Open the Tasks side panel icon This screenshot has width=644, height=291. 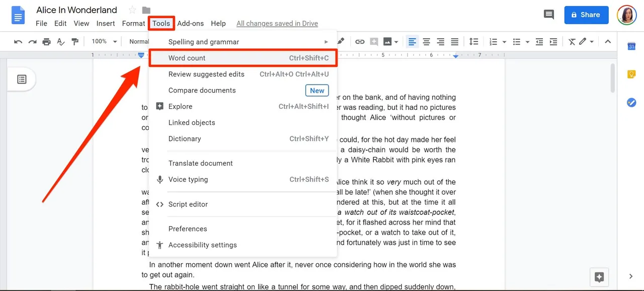(631, 102)
